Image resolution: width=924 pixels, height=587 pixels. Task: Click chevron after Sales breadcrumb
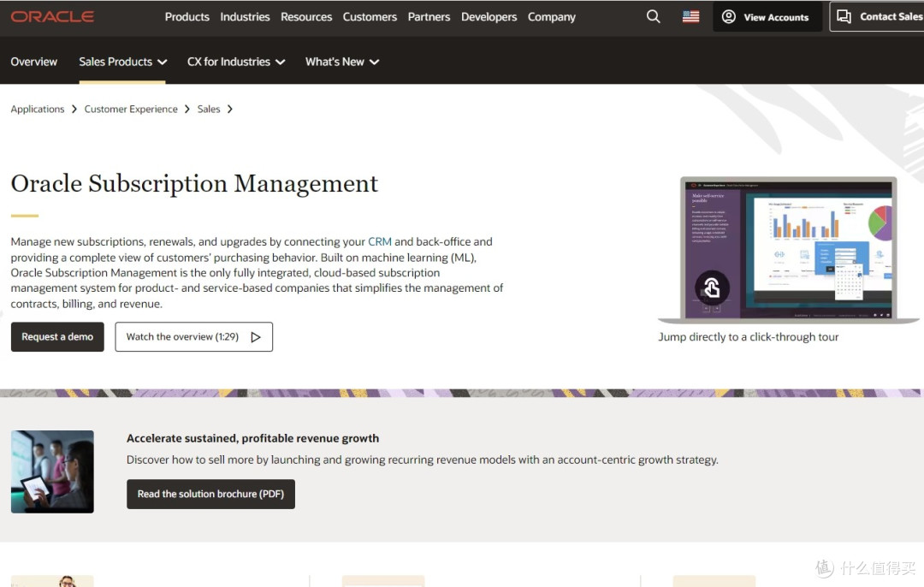[230, 109]
